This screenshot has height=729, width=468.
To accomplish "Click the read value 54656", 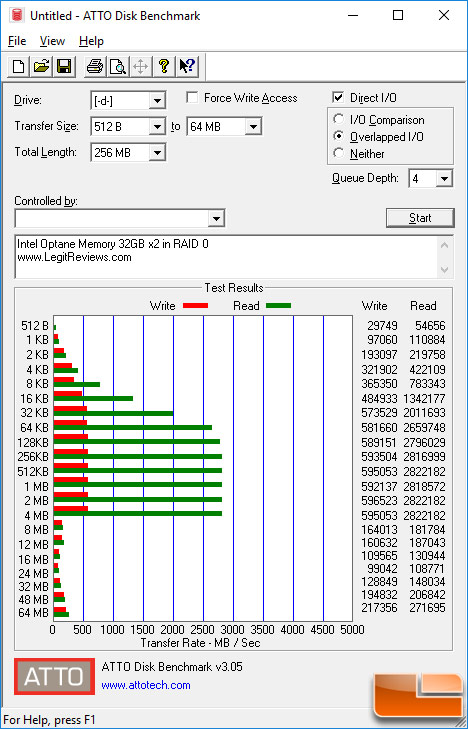I will click(430, 326).
